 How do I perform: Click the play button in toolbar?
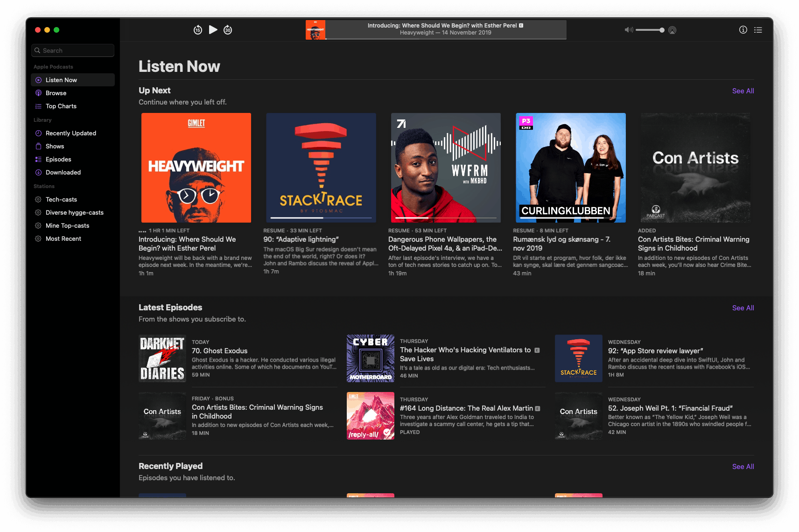pos(213,30)
